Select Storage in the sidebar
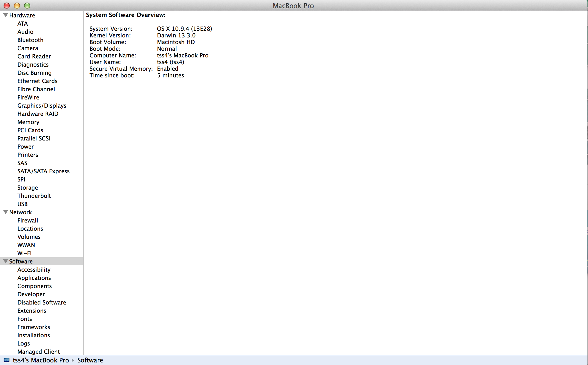Screen dimensions: 588x365 [x=27, y=187]
